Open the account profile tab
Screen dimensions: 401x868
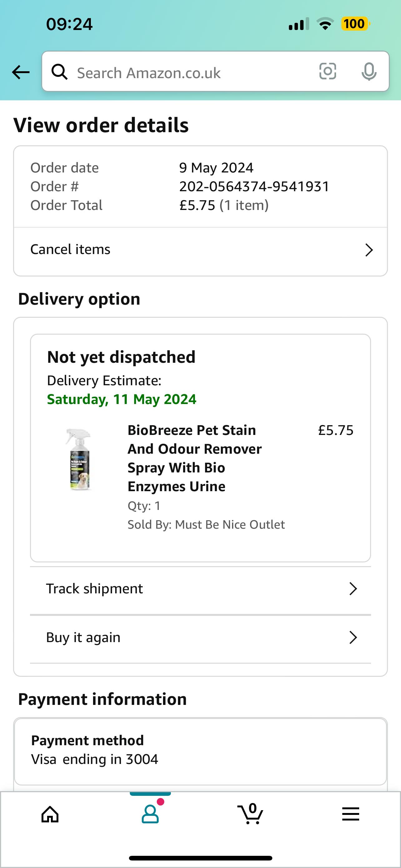click(x=150, y=814)
